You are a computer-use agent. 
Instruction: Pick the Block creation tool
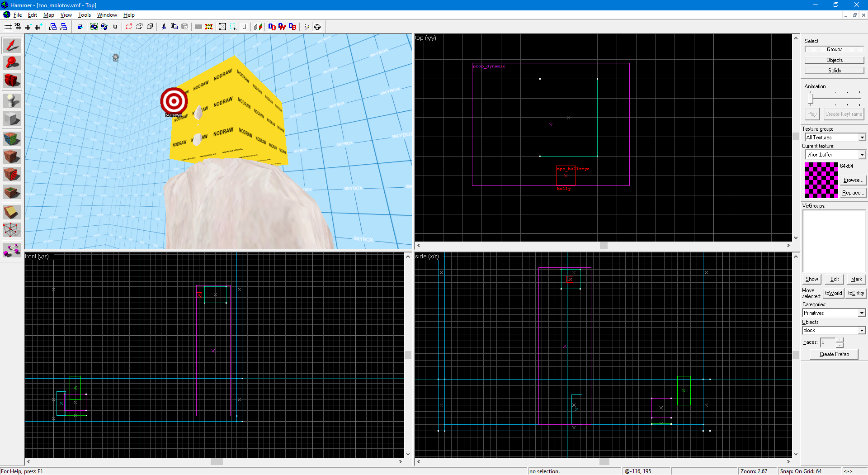(x=12, y=119)
